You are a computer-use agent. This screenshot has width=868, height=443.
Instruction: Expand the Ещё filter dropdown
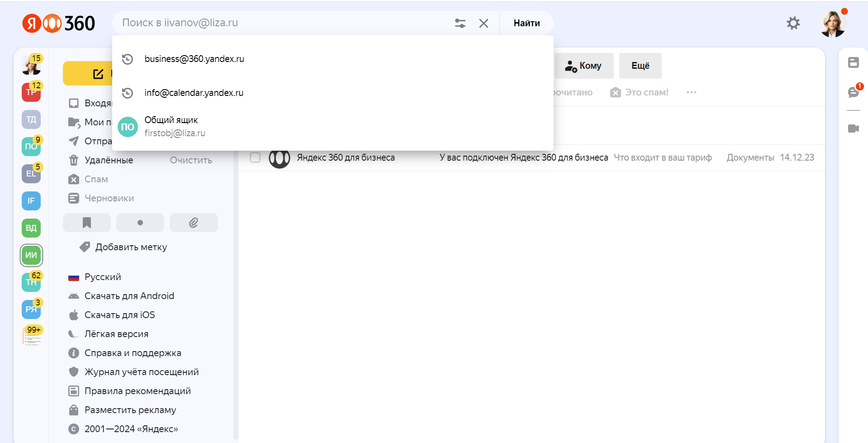click(x=640, y=66)
